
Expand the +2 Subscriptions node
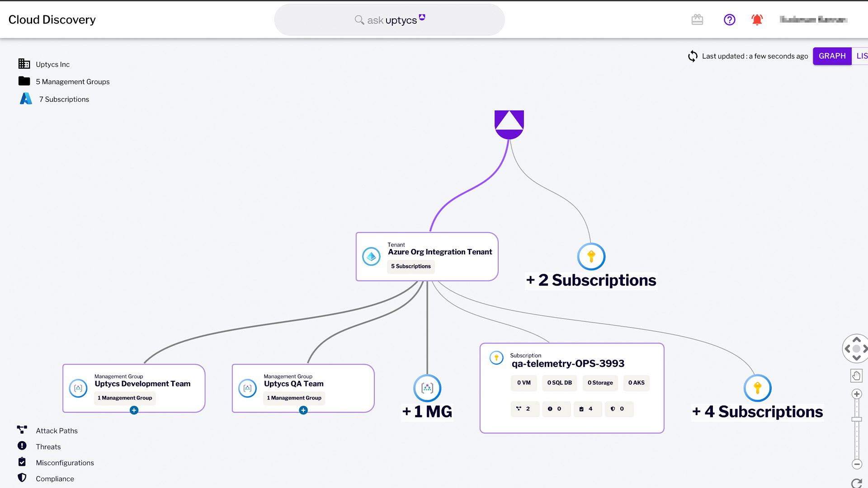click(591, 256)
